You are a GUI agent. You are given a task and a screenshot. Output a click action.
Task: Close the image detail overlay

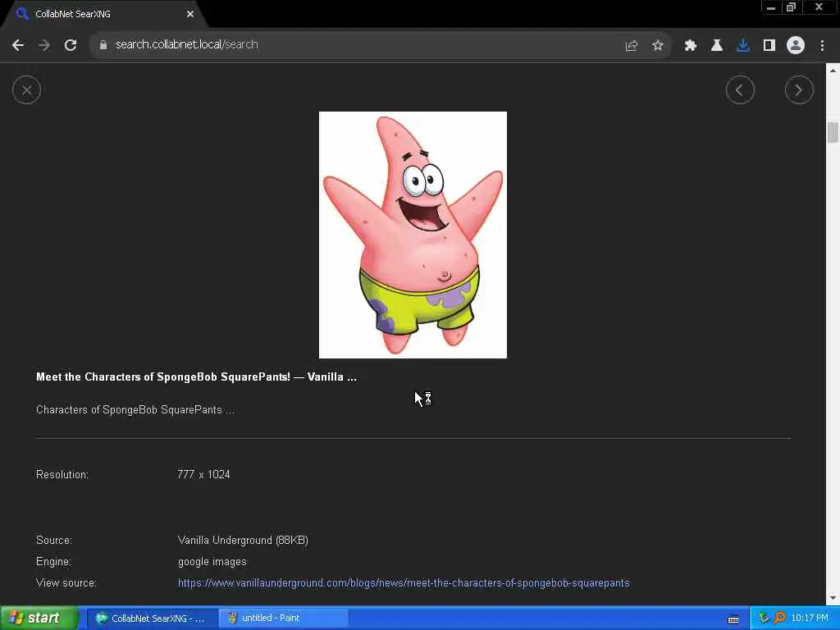coord(27,90)
